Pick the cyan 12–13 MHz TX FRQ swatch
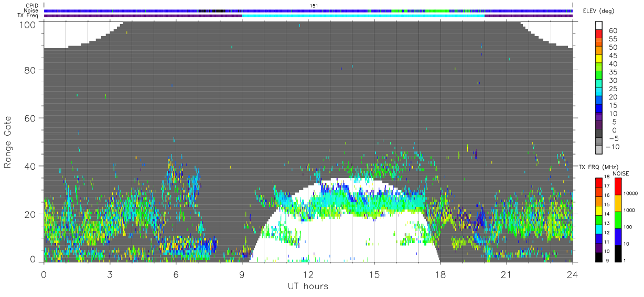Image resolution: width=644 pixels, height=297 pixels. click(598, 229)
